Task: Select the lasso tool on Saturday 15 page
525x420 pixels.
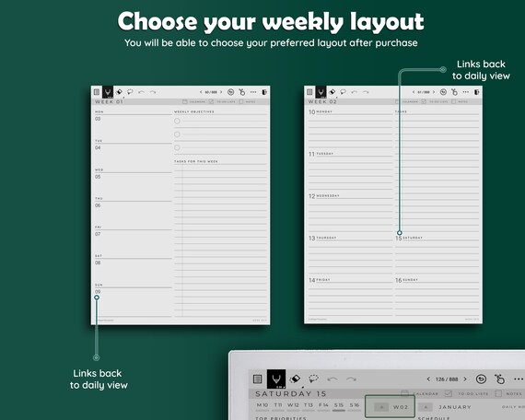Action: click(313, 379)
